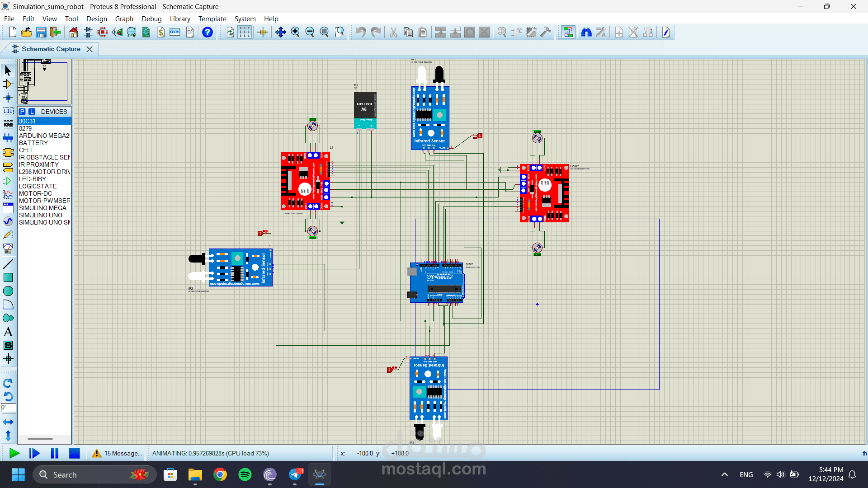Click the Cut scissors icon

[394, 32]
